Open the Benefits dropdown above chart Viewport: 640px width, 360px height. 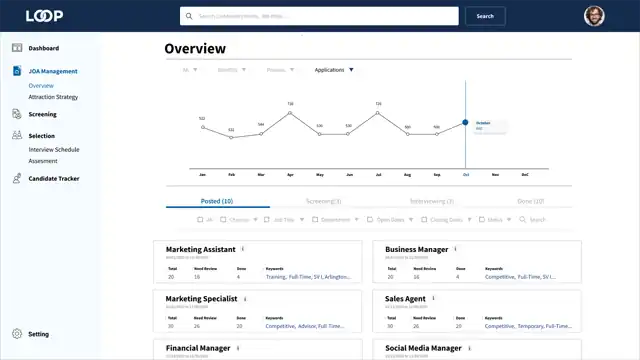[x=231, y=70]
